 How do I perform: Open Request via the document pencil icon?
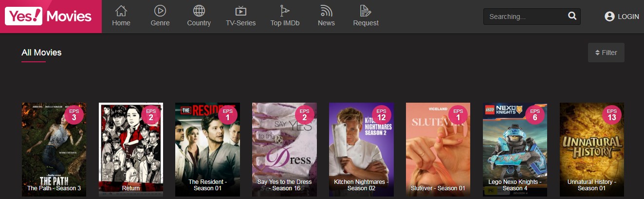[366, 10]
